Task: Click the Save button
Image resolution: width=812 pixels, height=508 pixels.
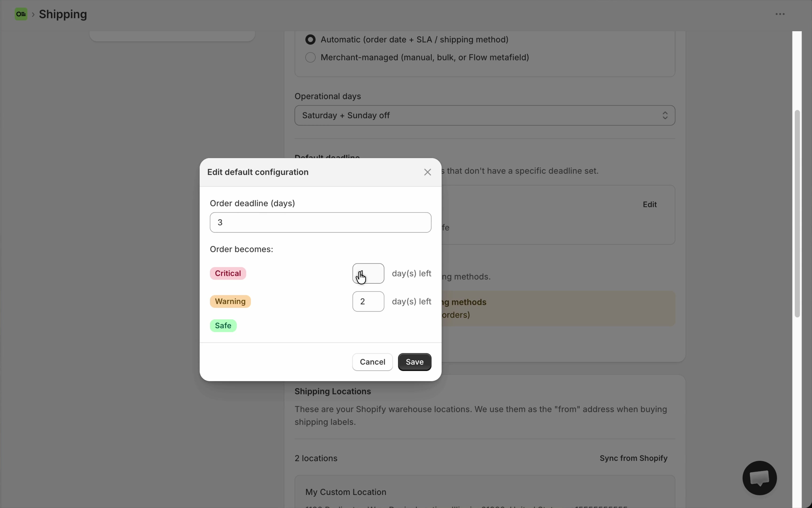Action: coord(414,362)
